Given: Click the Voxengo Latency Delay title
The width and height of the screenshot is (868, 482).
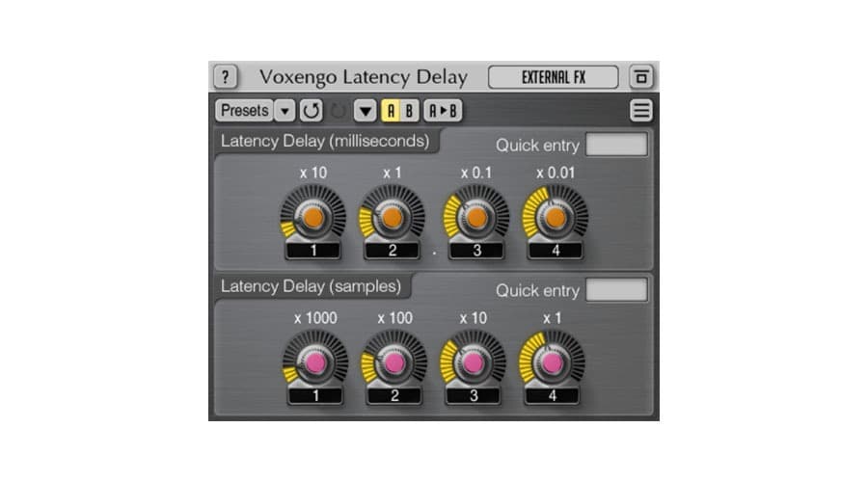Looking at the screenshot, I should tap(364, 77).
